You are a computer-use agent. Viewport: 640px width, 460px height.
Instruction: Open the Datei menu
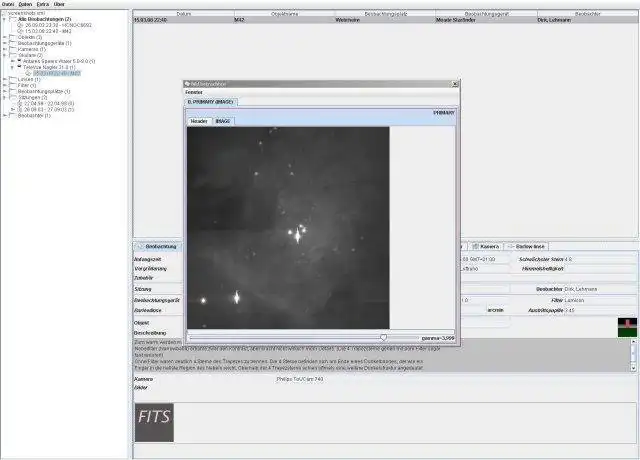pyautogui.click(x=8, y=4)
